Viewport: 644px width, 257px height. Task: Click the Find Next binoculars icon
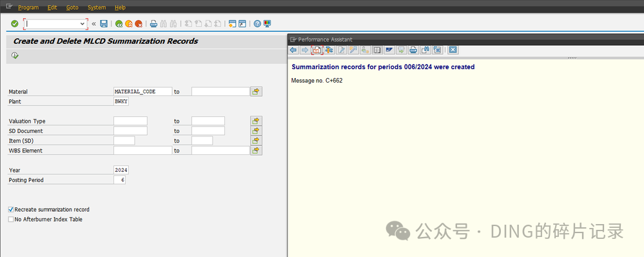pyautogui.click(x=173, y=24)
